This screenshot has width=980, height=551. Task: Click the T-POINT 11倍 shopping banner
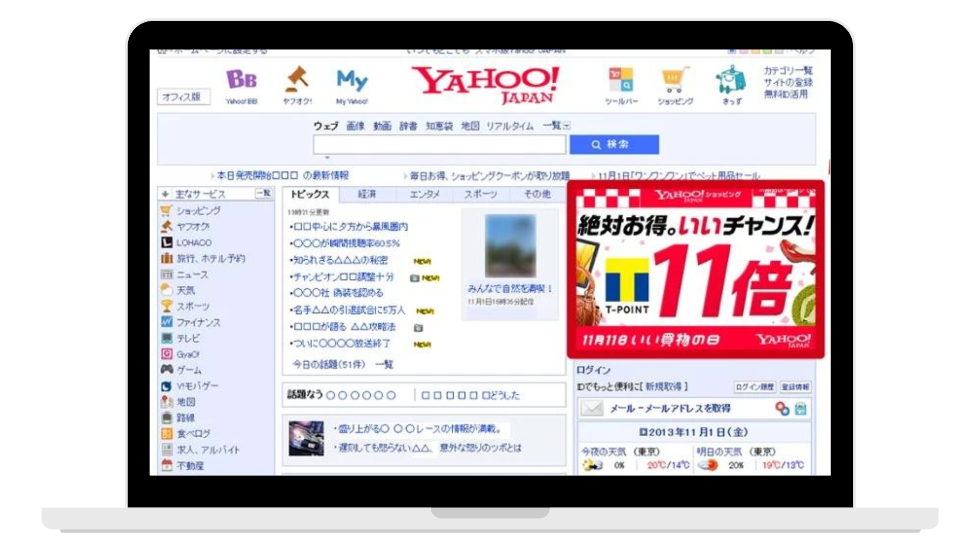[x=696, y=269]
